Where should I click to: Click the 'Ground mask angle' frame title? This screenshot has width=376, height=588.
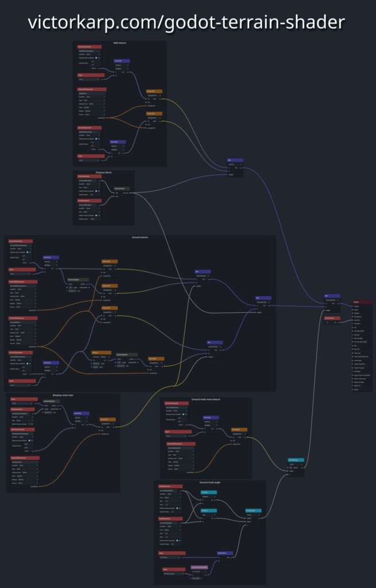point(210,482)
